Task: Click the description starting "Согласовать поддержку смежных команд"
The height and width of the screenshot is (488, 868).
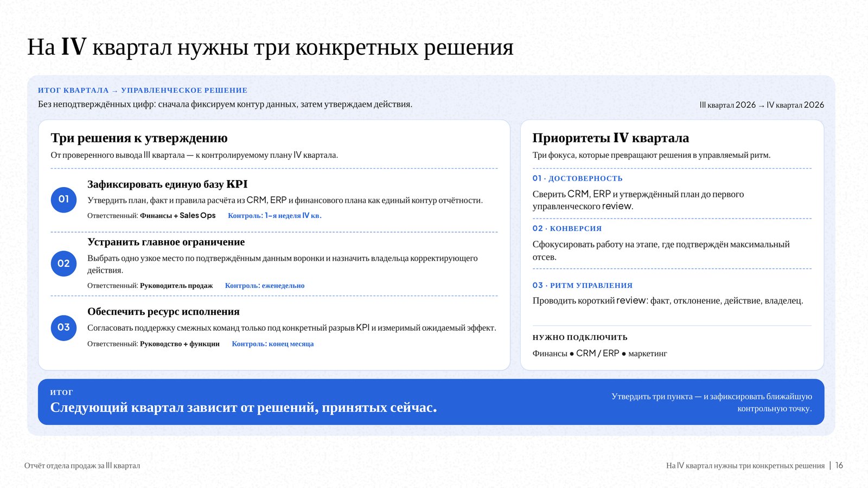Action: pyautogui.click(x=292, y=328)
